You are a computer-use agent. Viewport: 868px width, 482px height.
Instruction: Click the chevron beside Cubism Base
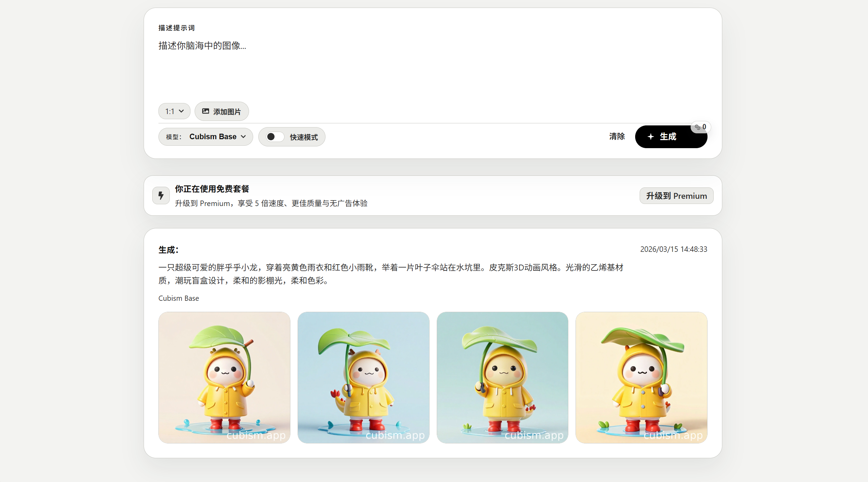[244, 136]
